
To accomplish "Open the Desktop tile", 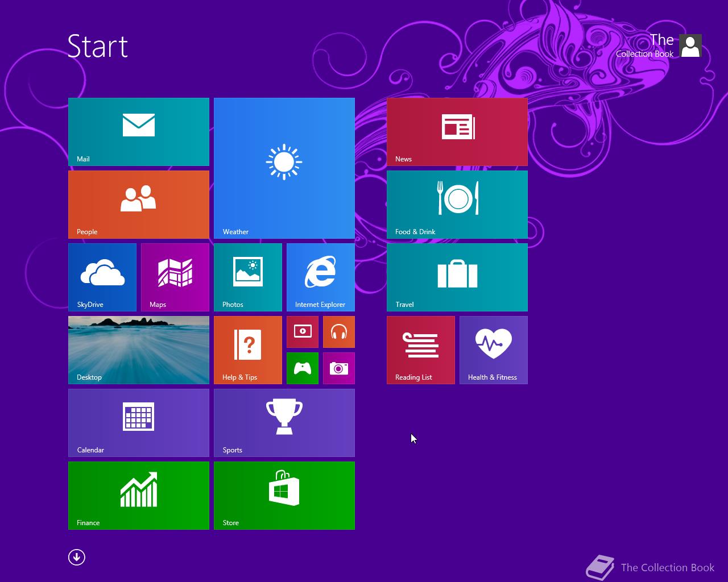I will (139, 350).
